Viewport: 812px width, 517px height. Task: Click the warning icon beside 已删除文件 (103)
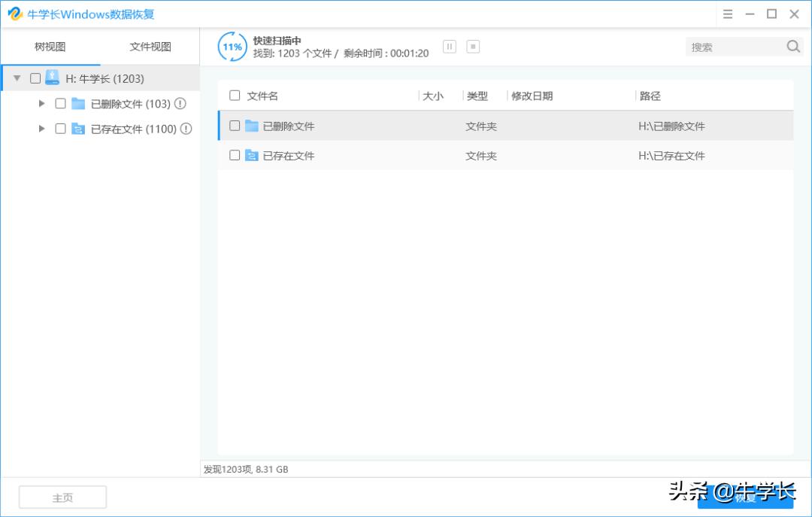180,103
